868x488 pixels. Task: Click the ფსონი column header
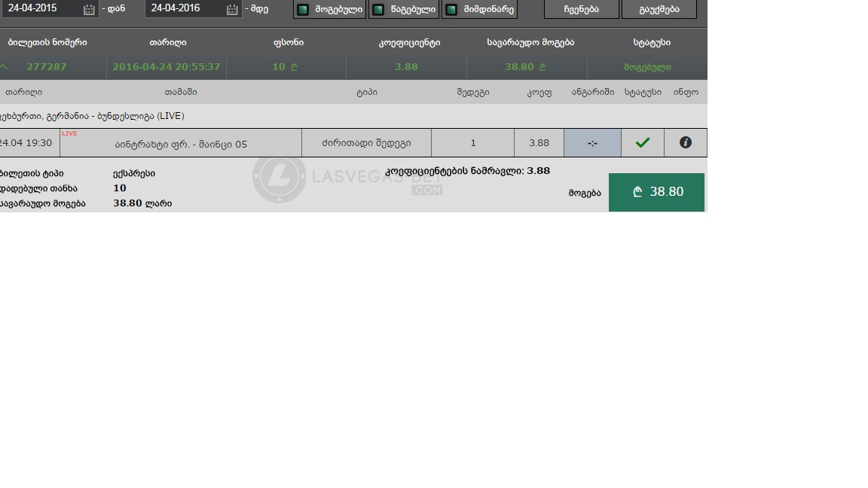pos(289,42)
